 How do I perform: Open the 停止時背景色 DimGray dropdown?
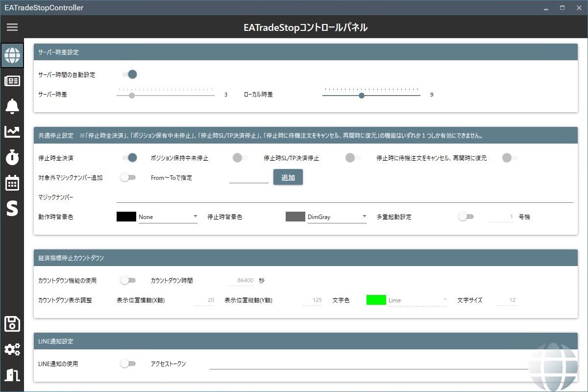point(337,217)
